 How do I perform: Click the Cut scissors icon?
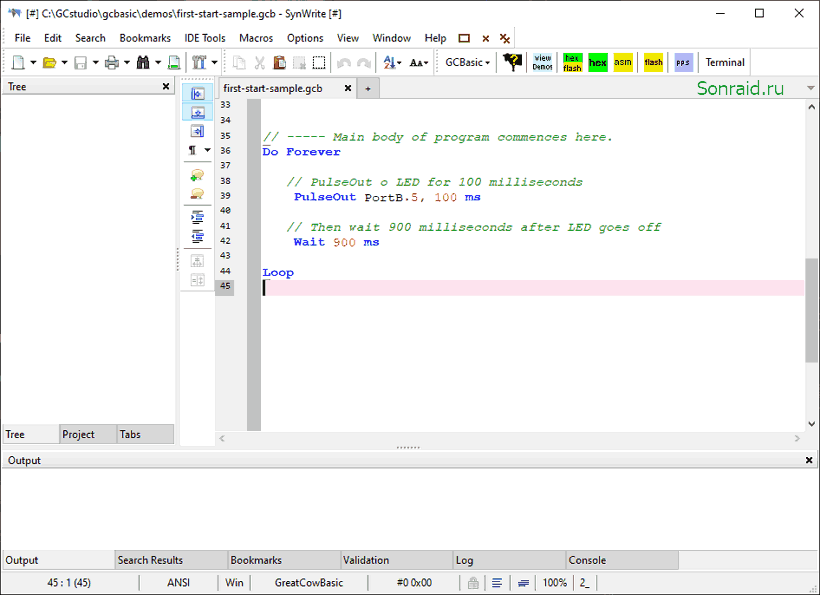(x=259, y=63)
